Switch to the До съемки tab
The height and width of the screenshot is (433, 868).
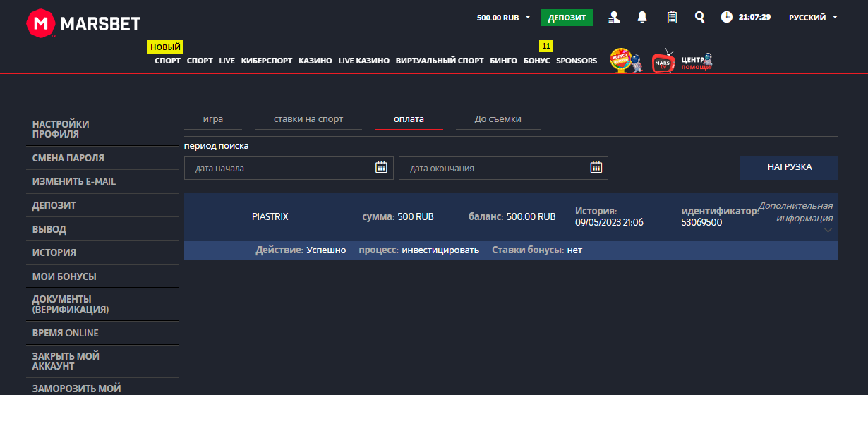tap(498, 119)
